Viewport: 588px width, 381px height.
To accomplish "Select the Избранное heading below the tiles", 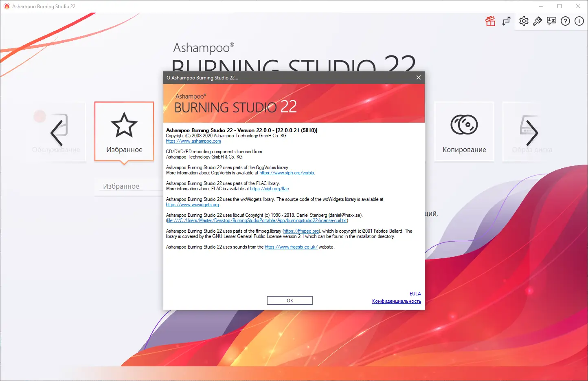I will [x=121, y=186].
